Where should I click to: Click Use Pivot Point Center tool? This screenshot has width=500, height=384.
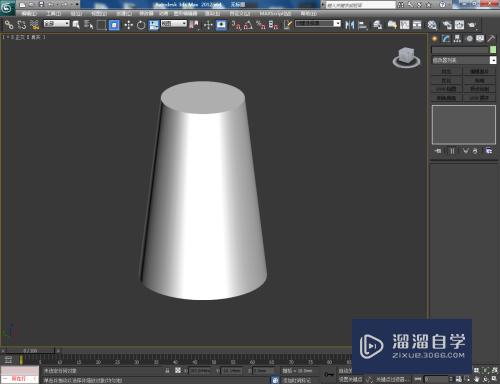[x=194, y=25]
